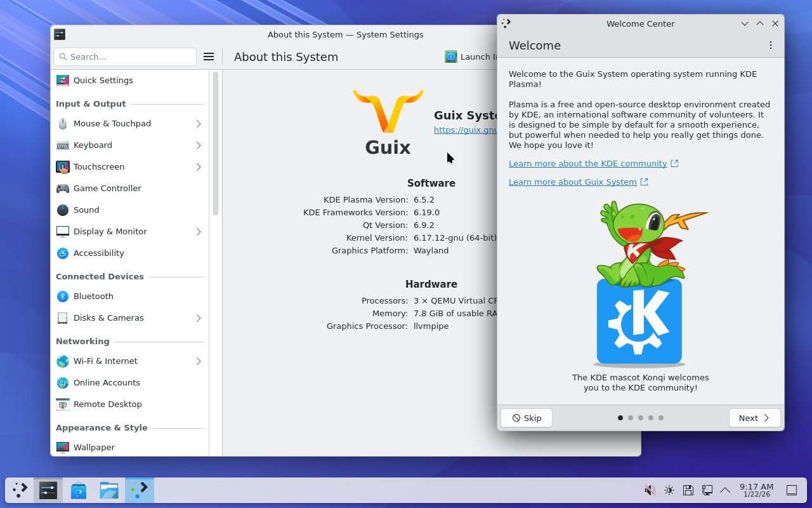This screenshot has height=508, width=812.
Task: Open Wallpaper settings under Appearance & Style
Action: pyautogui.click(x=94, y=447)
